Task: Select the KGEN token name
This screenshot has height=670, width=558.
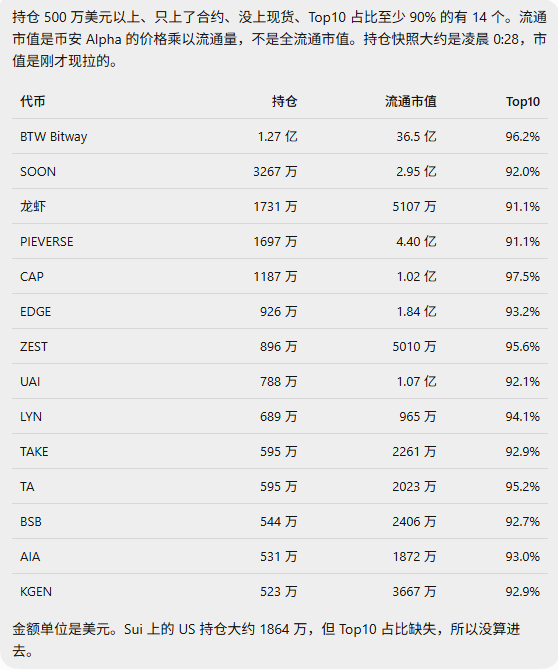Action: click(x=36, y=592)
